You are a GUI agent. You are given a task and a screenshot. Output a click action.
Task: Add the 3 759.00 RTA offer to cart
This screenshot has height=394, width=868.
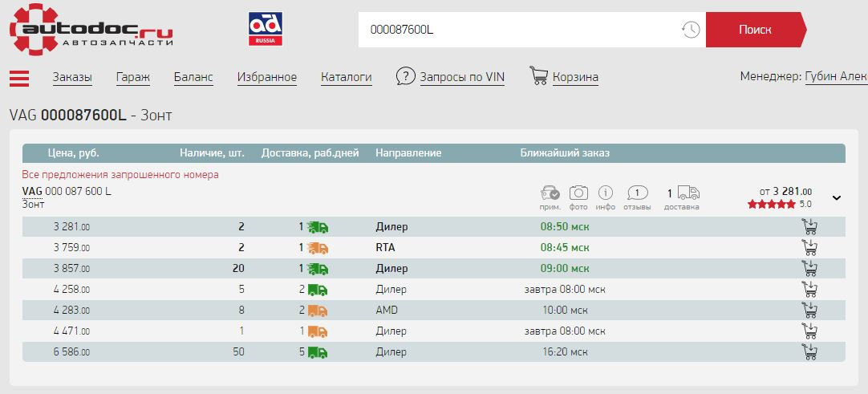pyautogui.click(x=809, y=248)
